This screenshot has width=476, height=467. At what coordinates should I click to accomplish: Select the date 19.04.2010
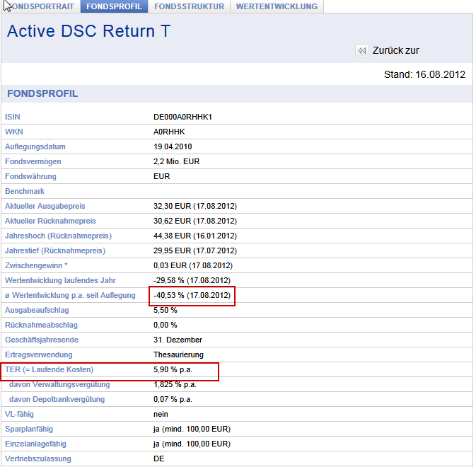pyautogui.click(x=173, y=146)
